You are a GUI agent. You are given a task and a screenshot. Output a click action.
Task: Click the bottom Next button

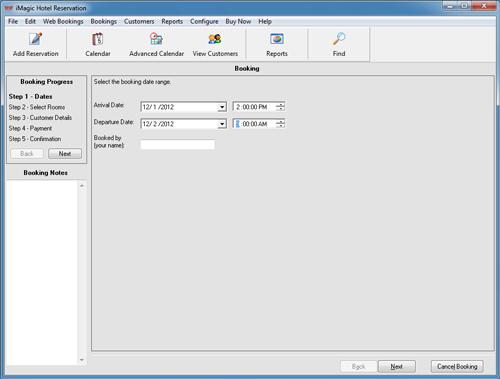(x=397, y=366)
